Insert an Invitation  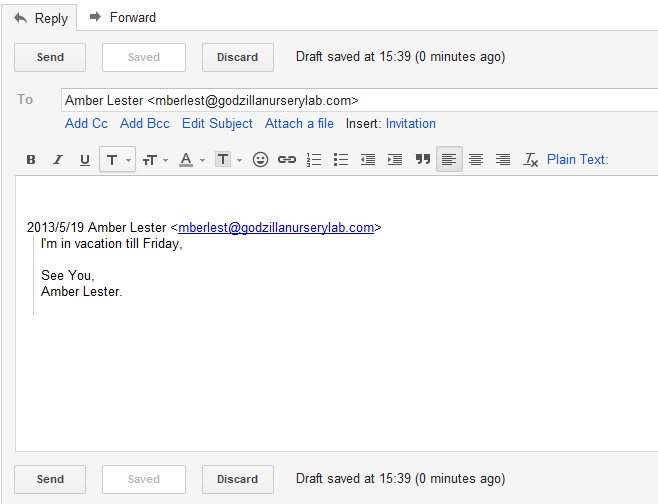point(411,123)
